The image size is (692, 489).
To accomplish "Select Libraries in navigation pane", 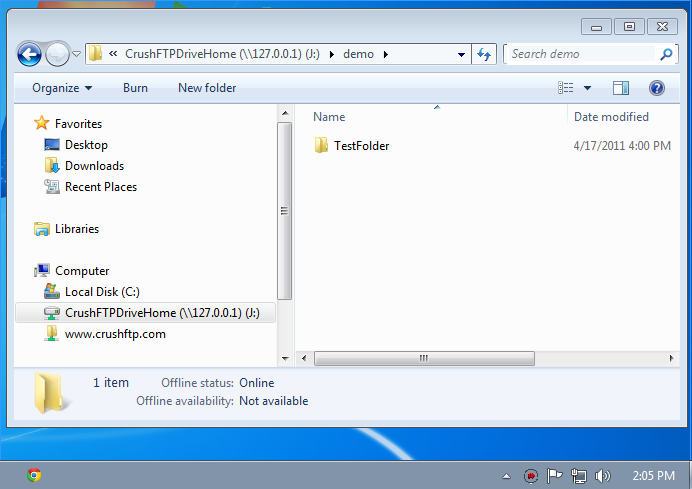I will click(77, 229).
